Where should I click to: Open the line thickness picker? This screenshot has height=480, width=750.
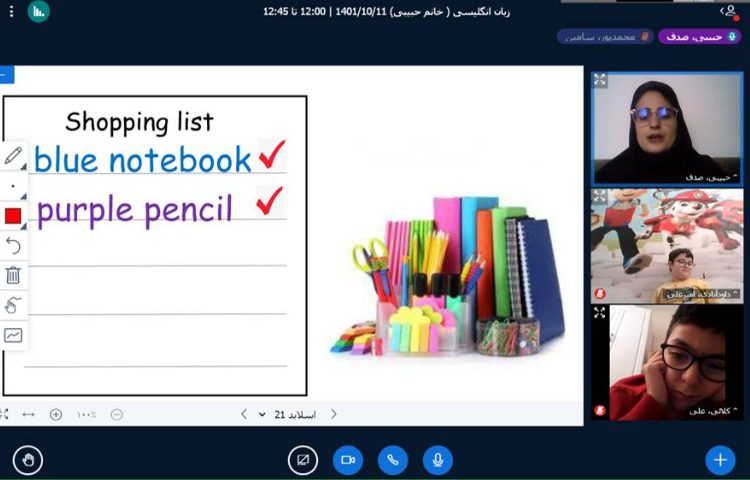pyautogui.click(x=13, y=186)
